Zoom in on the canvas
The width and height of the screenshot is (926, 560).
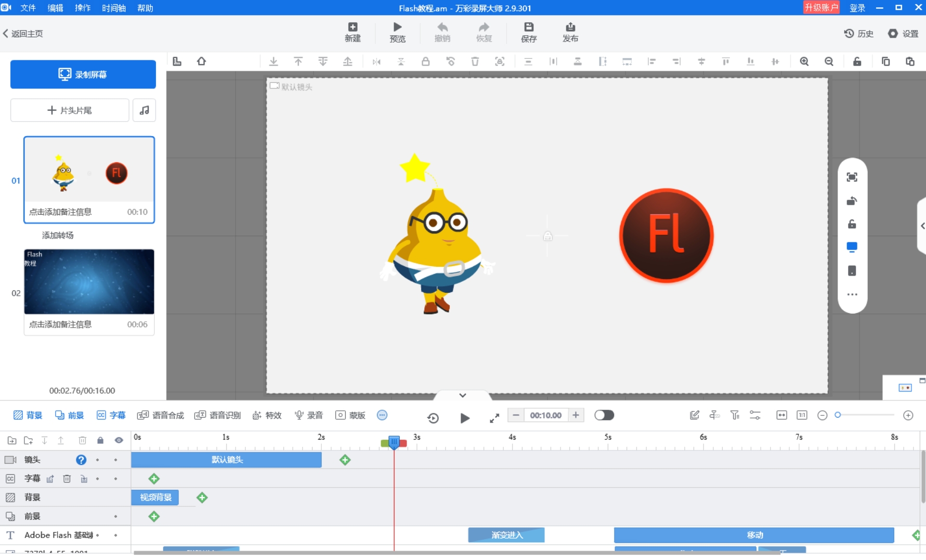pyautogui.click(x=804, y=61)
